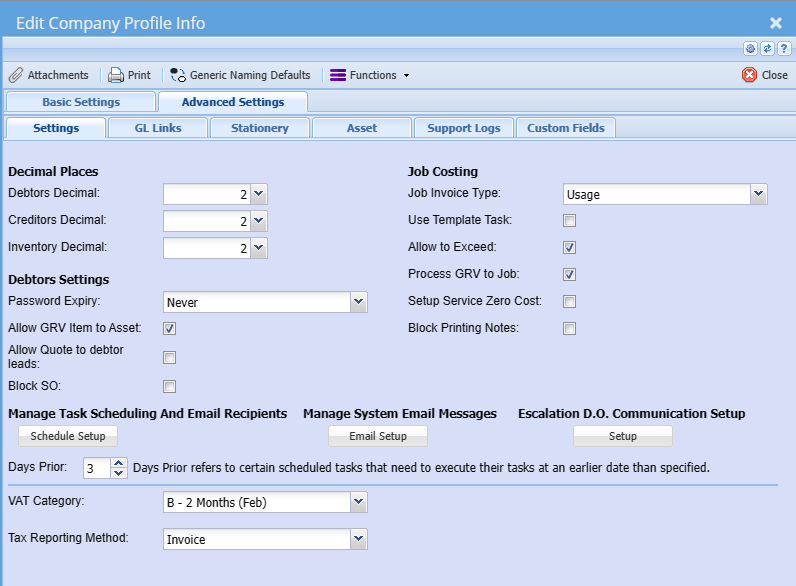Click the Schedule Setup button
The width and height of the screenshot is (796, 586).
point(68,436)
